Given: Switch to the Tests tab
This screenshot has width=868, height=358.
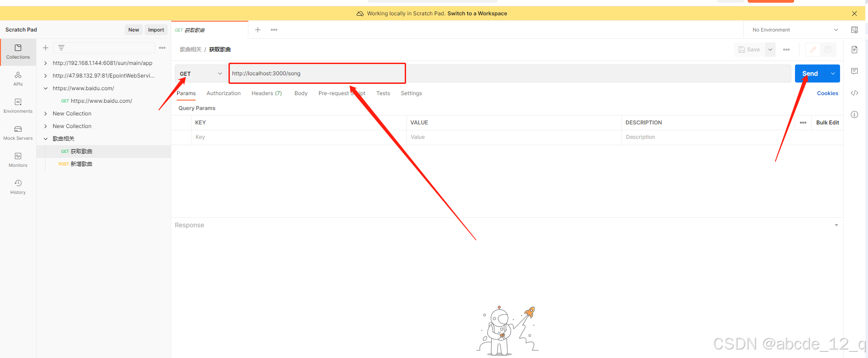Looking at the screenshot, I should (383, 93).
